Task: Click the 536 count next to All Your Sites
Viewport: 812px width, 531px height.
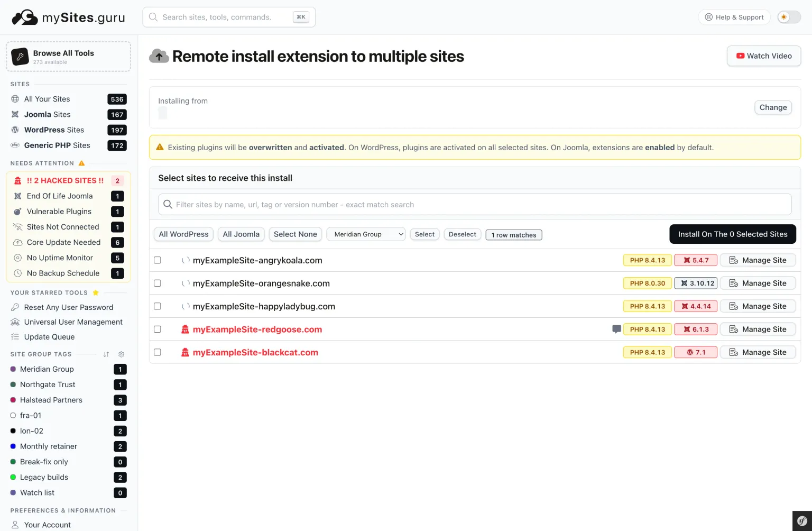Action: pos(117,99)
